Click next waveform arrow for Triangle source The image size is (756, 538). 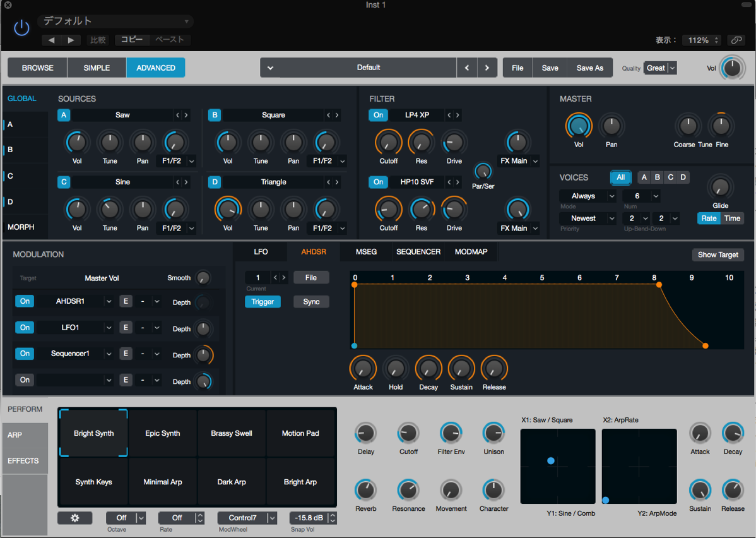point(337,182)
